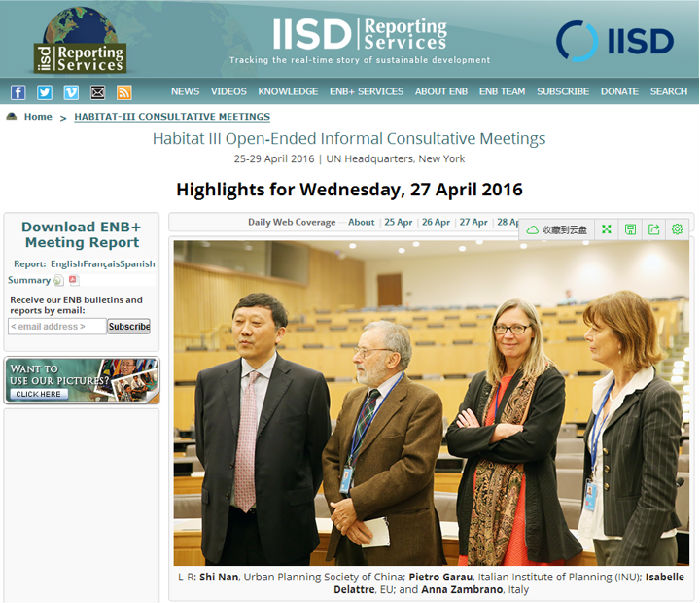Image resolution: width=700 pixels, height=603 pixels.
Task: Open the SEARCH menu item
Action: 668,91
